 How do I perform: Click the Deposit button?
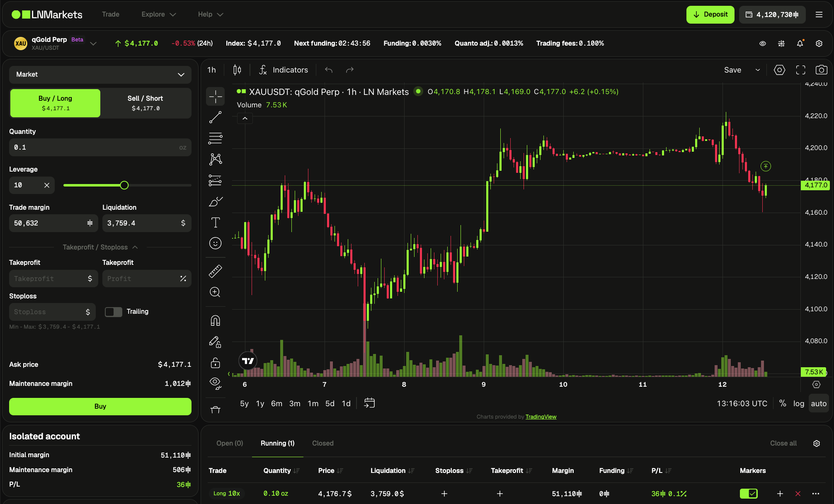(x=710, y=15)
